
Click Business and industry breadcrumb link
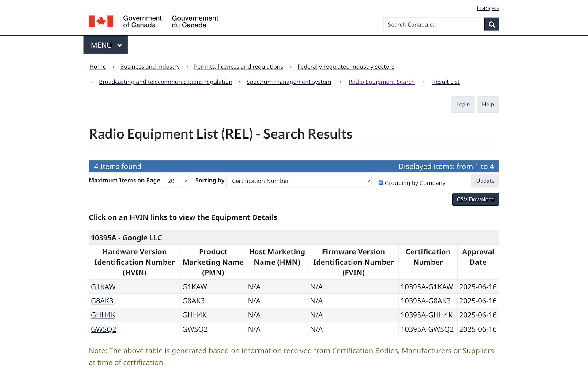click(150, 67)
